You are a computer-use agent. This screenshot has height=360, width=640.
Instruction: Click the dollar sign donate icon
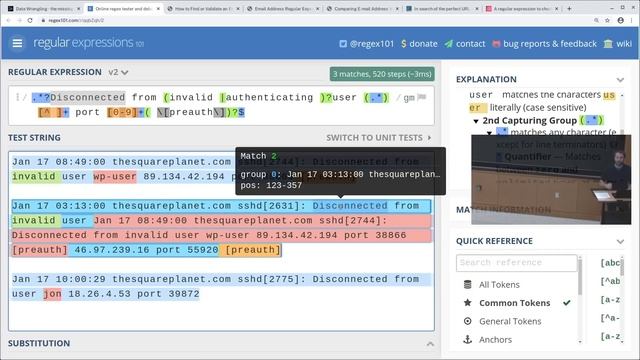(404, 44)
